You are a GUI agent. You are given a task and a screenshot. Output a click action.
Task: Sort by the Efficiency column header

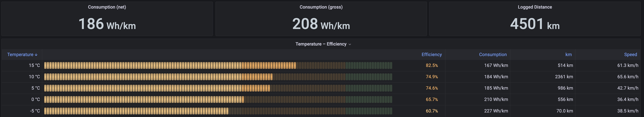pos(431,55)
